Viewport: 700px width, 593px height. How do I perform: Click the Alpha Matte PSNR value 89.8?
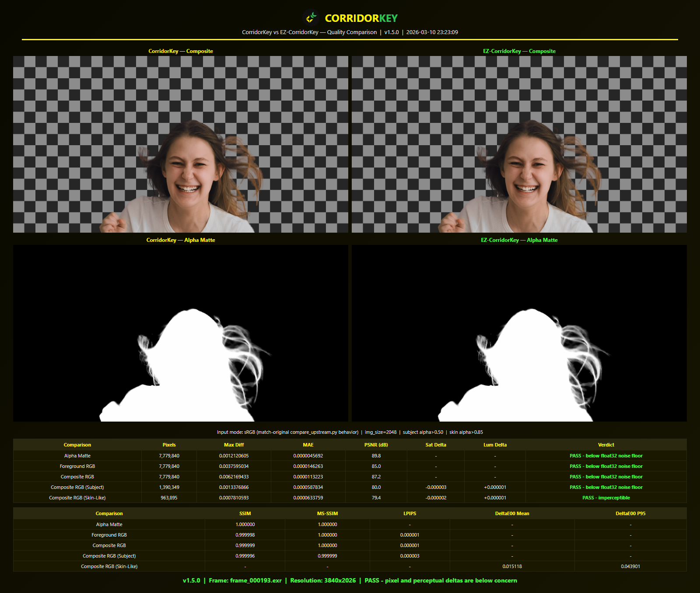[x=376, y=456]
